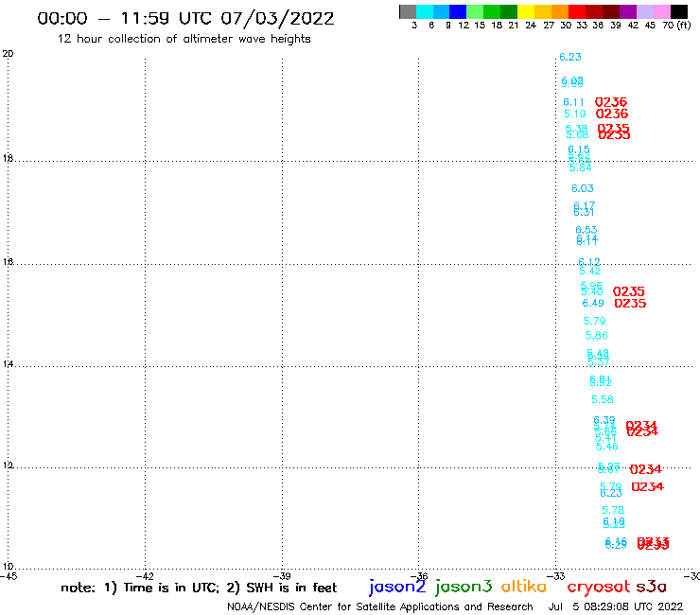
Task: Click the wave height reading 6.11
Action: tap(573, 102)
